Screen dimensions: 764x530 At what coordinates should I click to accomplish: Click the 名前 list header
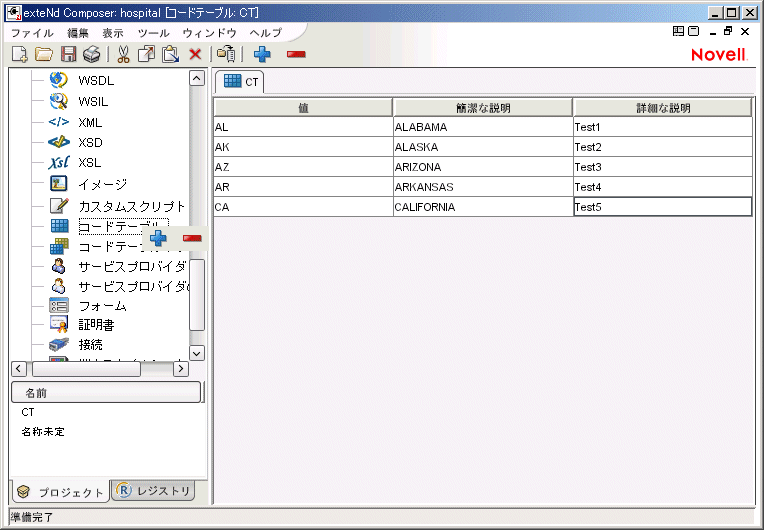point(106,393)
